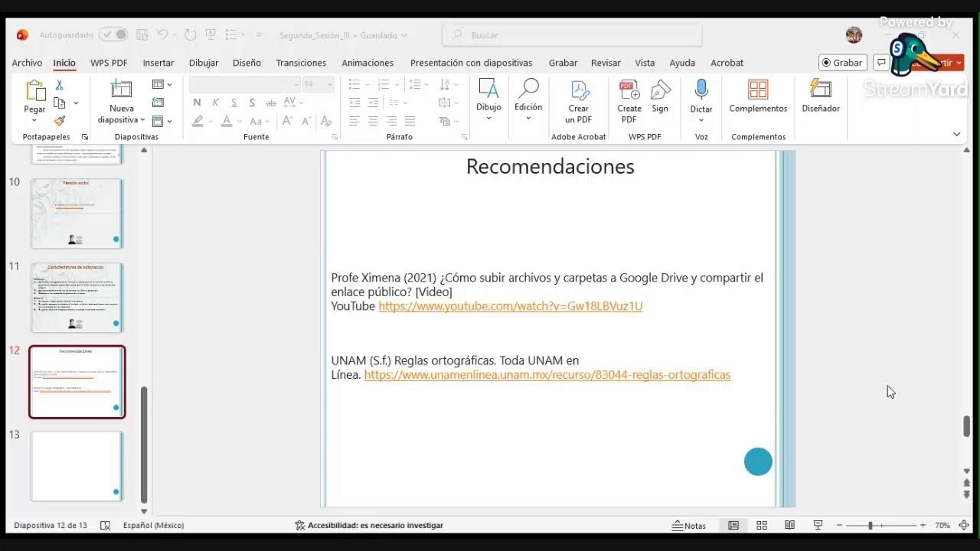Click the Reset slide icon
Screen dimensions: 980x551
[158, 103]
